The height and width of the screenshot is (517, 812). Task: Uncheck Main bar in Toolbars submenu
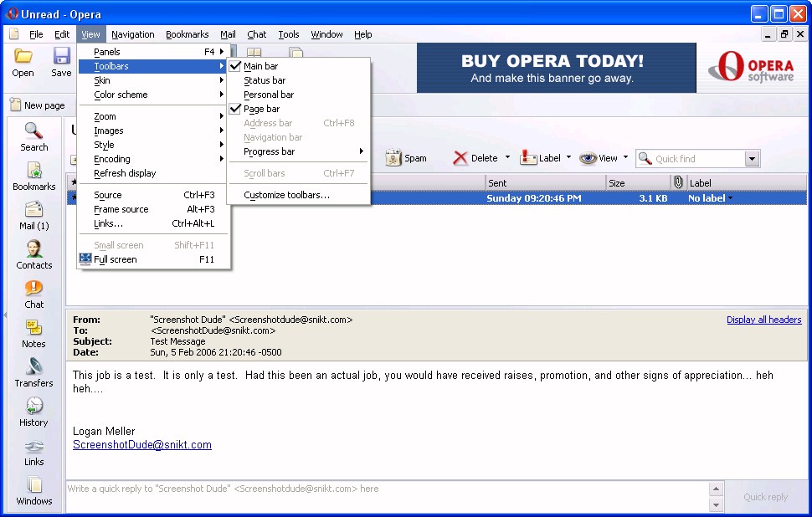pyautogui.click(x=260, y=66)
